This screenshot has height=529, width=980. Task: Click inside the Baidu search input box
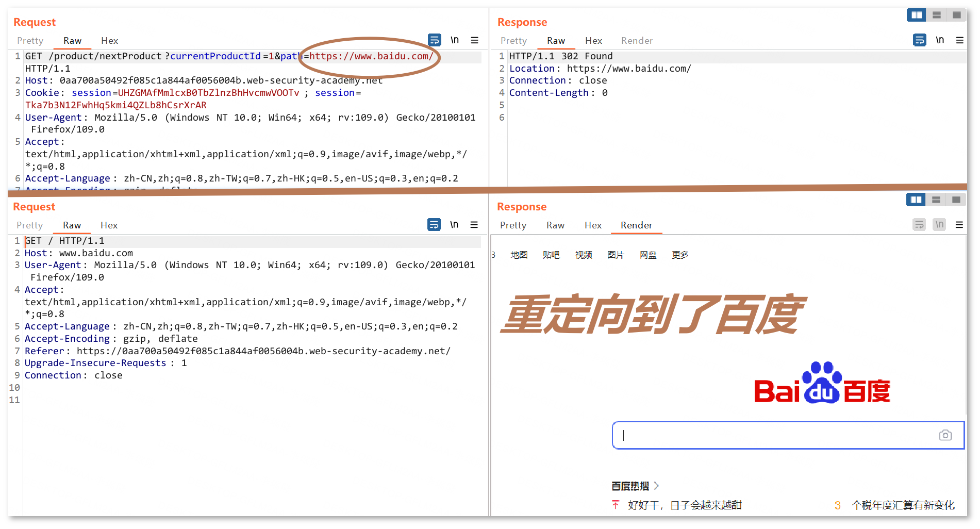773,435
